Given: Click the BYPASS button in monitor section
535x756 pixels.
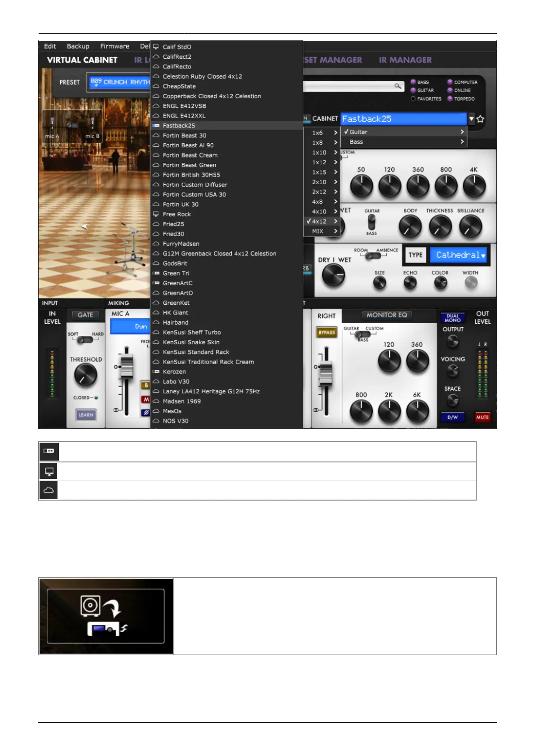Looking at the screenshot, I should click(x=327, y=333).
